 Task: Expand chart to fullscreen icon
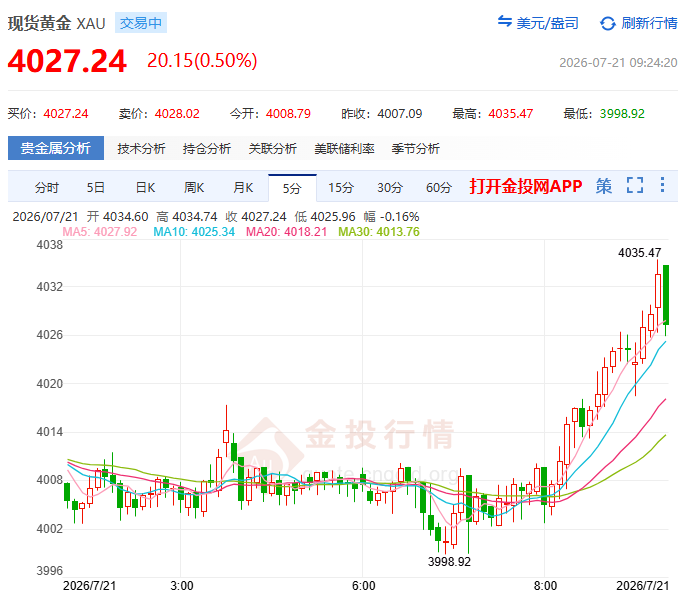(x=635, y=185)
